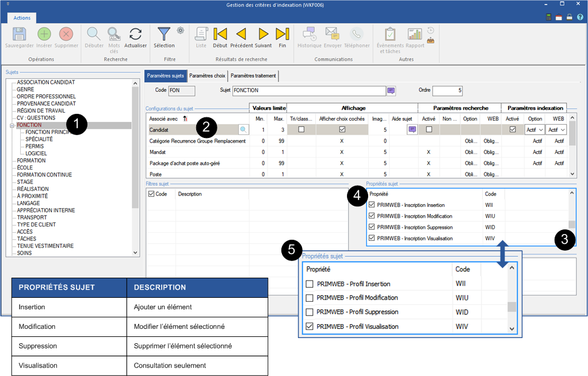Click the gear icon in the Filtre group
This screenshot has height=376, width=588.
coord(181,30)
